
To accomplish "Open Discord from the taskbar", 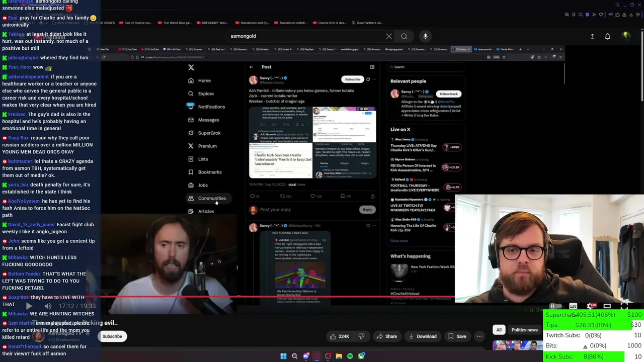I will point(306,356).
